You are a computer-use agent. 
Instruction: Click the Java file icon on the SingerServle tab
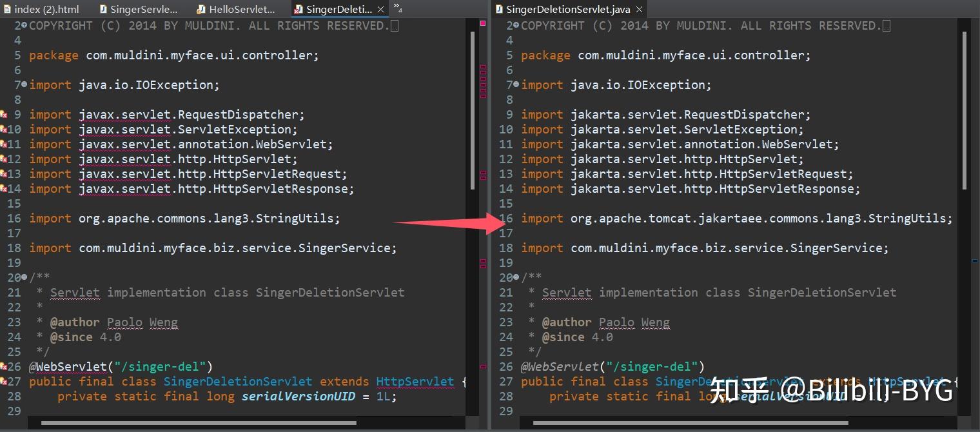coord(103,9)
